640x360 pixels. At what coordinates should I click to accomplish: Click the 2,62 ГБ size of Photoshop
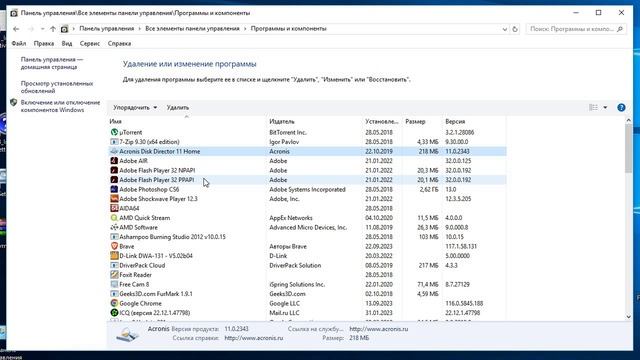(429, 189)
